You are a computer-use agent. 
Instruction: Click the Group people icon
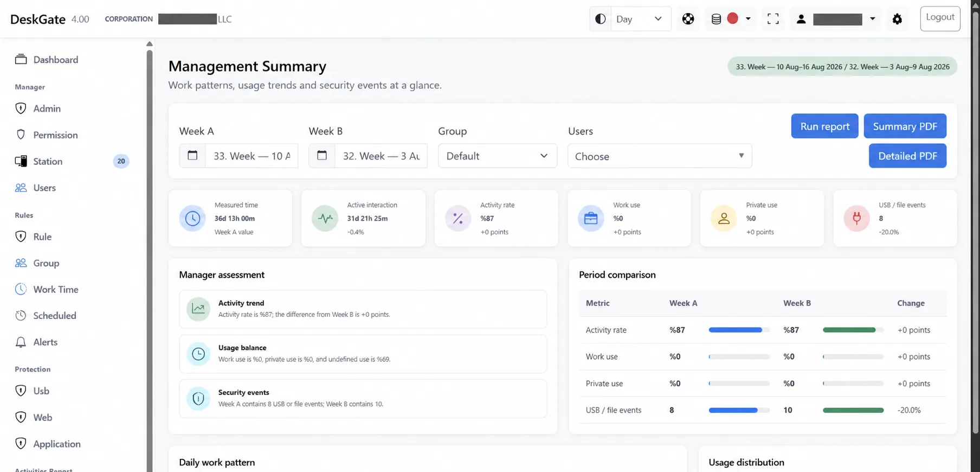coord(21,263)
